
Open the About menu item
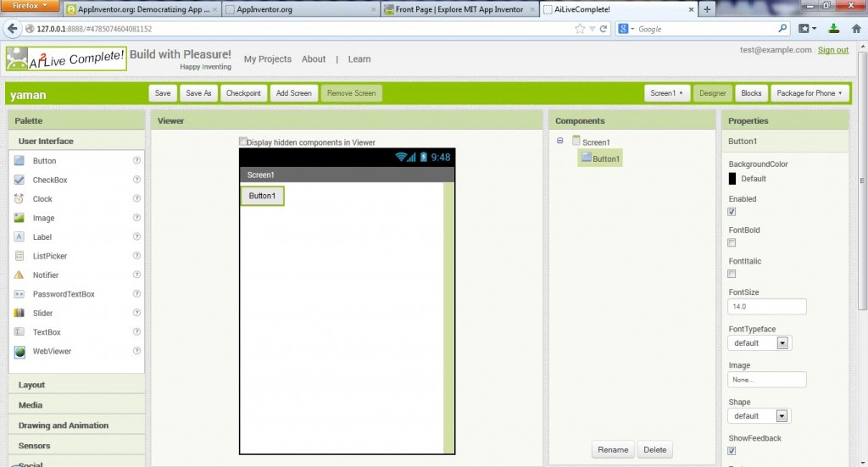pos(314,59)
